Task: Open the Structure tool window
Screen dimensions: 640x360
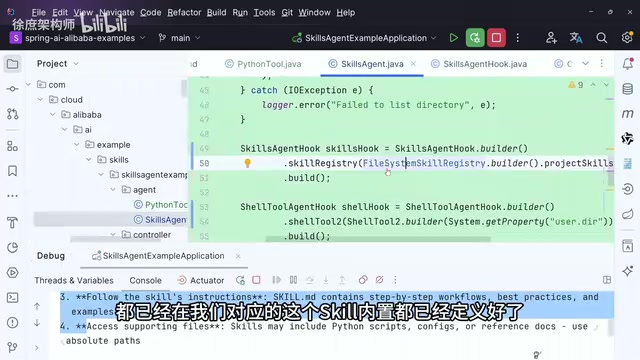Action: coord(13,146)
